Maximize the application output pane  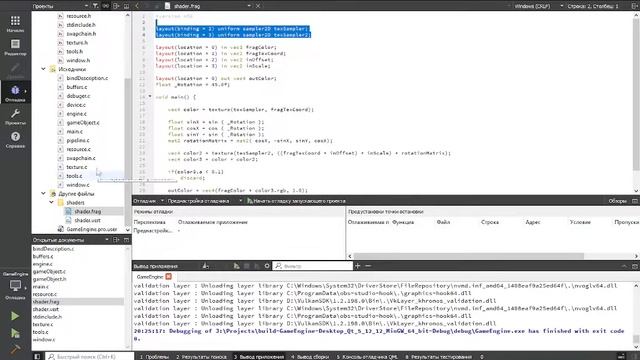(624, 266)
